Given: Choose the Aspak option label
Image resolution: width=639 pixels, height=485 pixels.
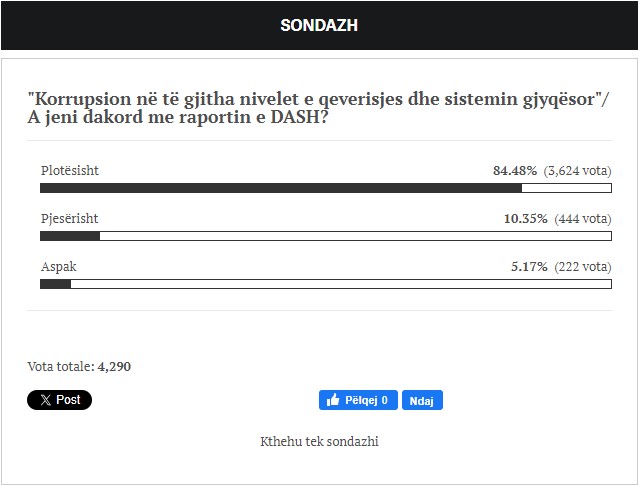Looking at the screenshot, I should (59, 267).
